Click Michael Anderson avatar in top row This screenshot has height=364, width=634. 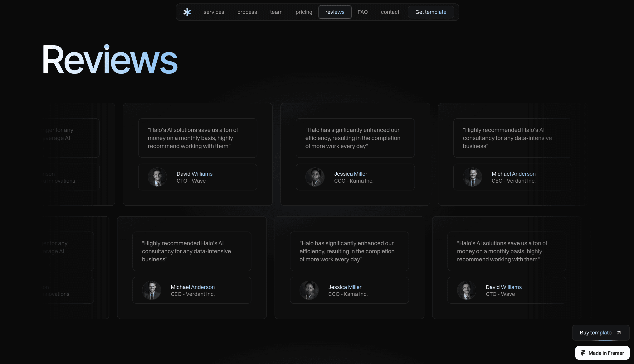tap(472, 177)
